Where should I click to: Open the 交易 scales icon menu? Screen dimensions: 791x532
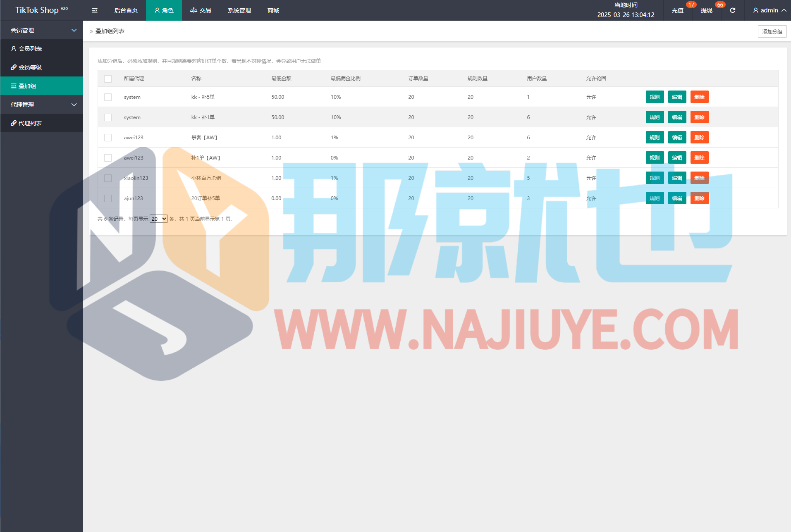[x=201, y=10]
